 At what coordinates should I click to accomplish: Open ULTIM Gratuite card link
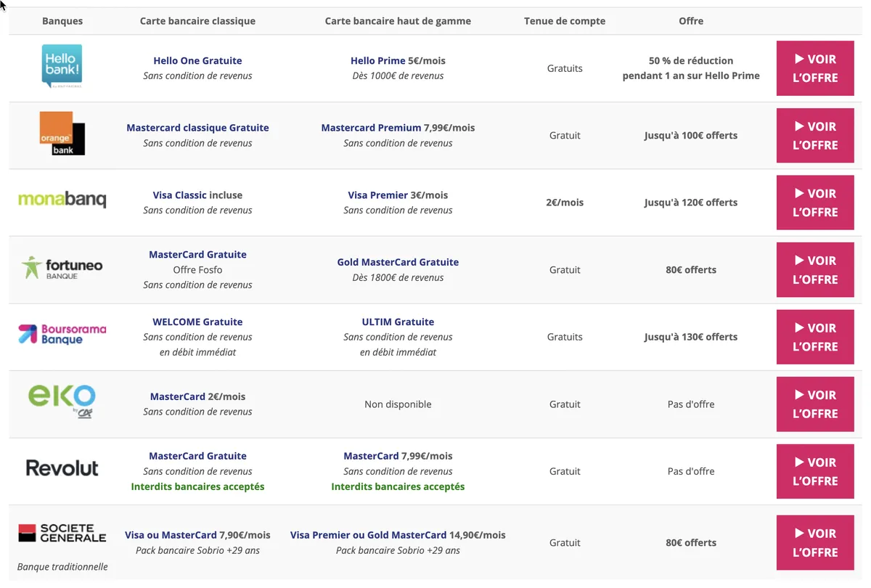point(398,322)
